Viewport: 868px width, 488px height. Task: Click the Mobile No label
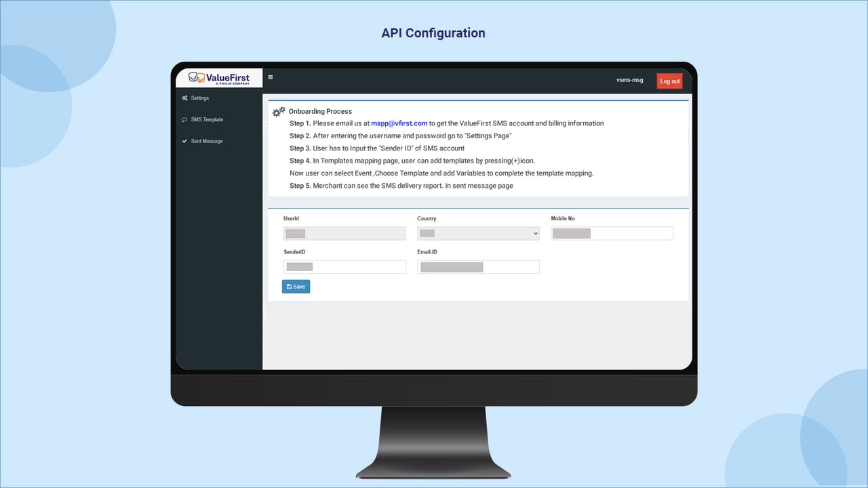pyautogui.click(x=563, y=218)
